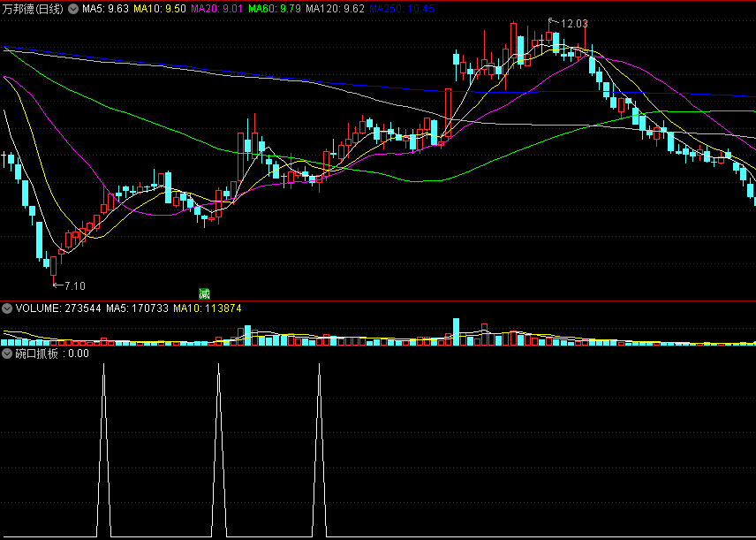Click the VOLUME: 273544 readout
This screenshot has height=540, width=756.
(58, 308)
